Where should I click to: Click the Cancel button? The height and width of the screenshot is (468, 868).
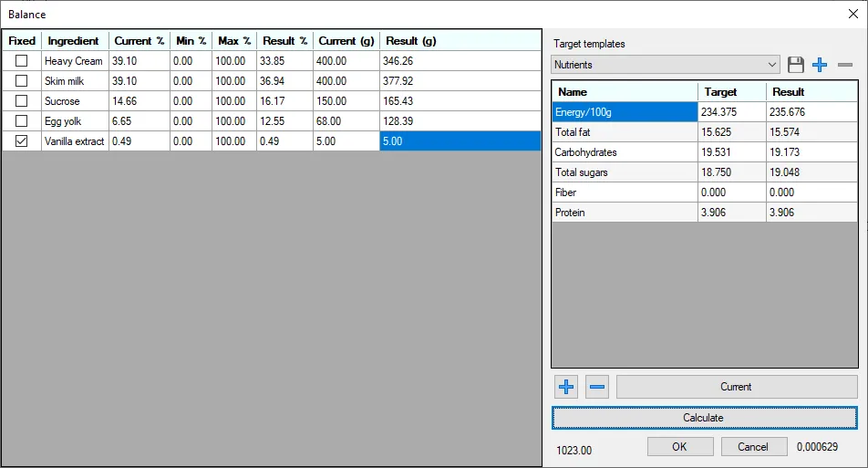[x=754, y=446]
